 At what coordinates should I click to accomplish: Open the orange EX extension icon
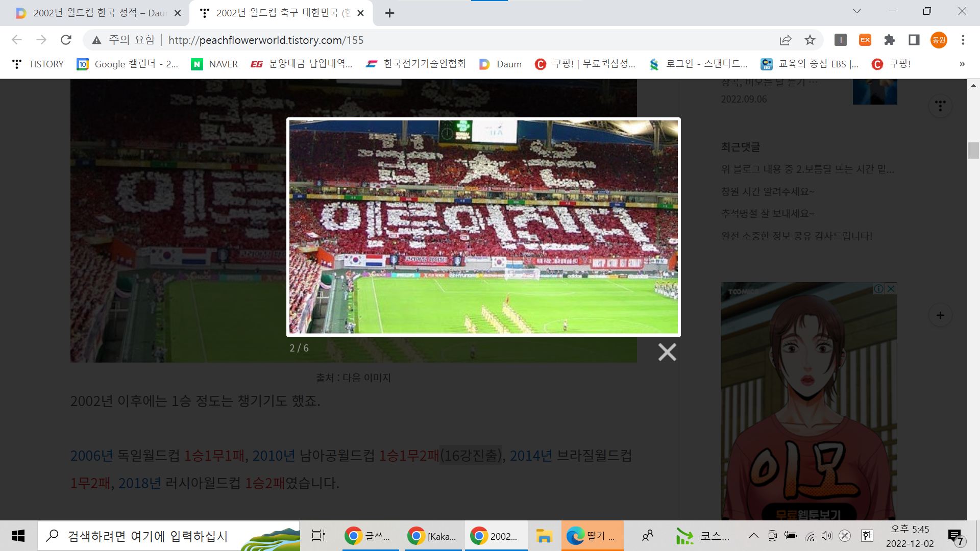coord(865,40)
